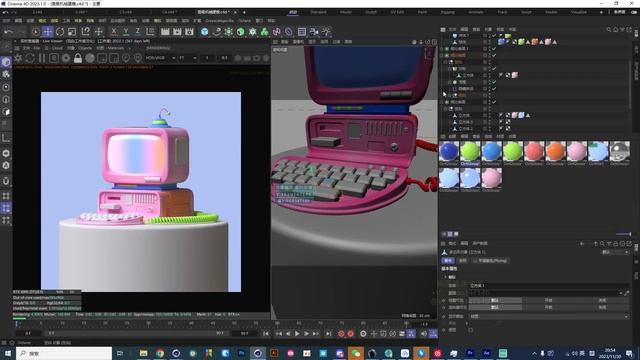Viewport: 640px width, 360px height.
Task: Open WeChat from the Windows taskbar
Action: coord(356,353)
